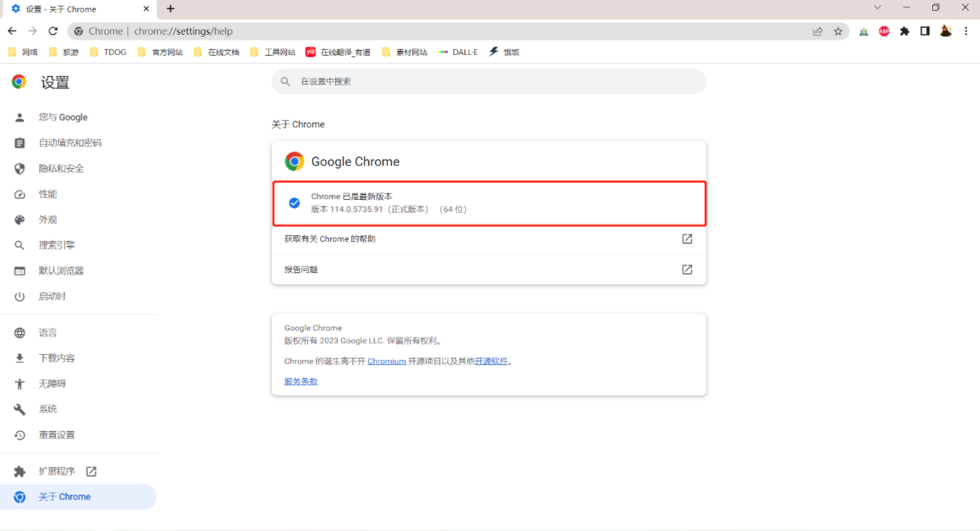
Task: Open the browser profile avatar
Action: [945, 31]
